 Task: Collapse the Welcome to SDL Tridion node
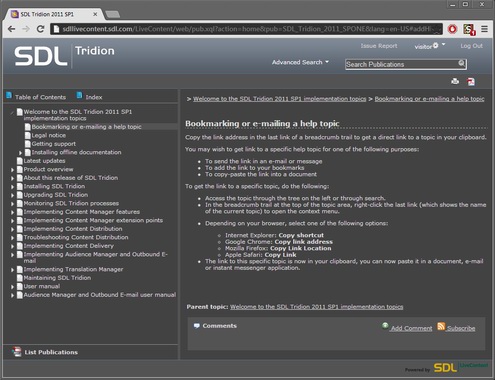(x=12, y=112)
